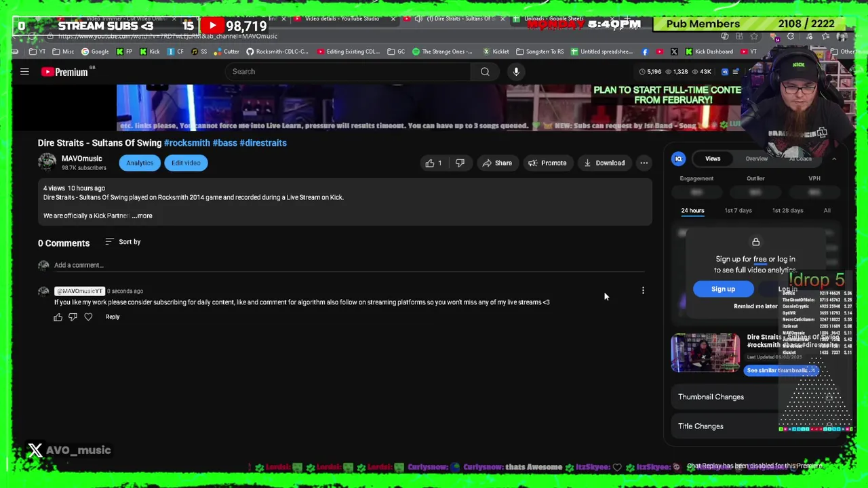Click the vidIQ Sign up button
The height and width of the screenshot is (488, 868).
tap(723, 289)
